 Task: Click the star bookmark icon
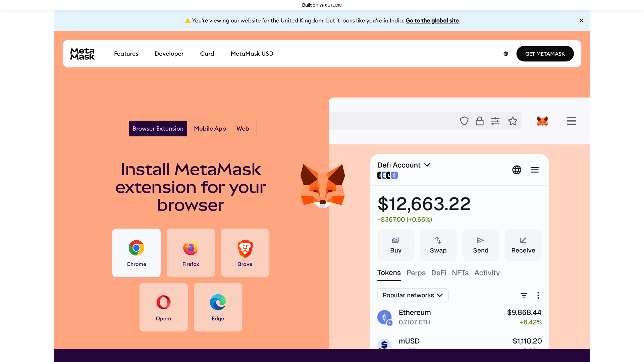[513, 121]
